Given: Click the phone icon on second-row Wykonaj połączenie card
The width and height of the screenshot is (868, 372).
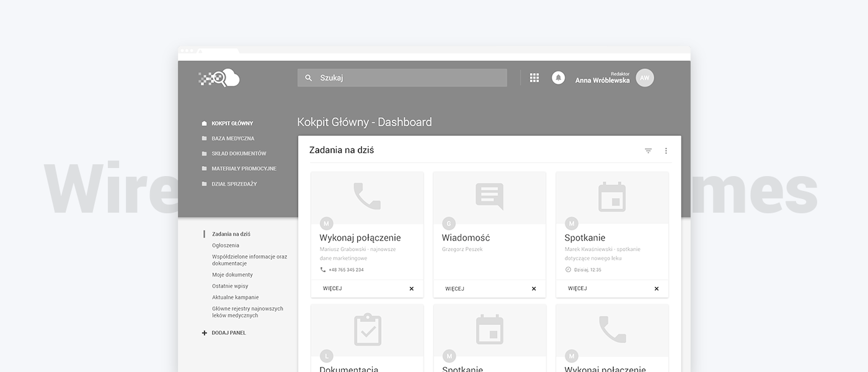Looking at the screenshot, I should point(612,329).
